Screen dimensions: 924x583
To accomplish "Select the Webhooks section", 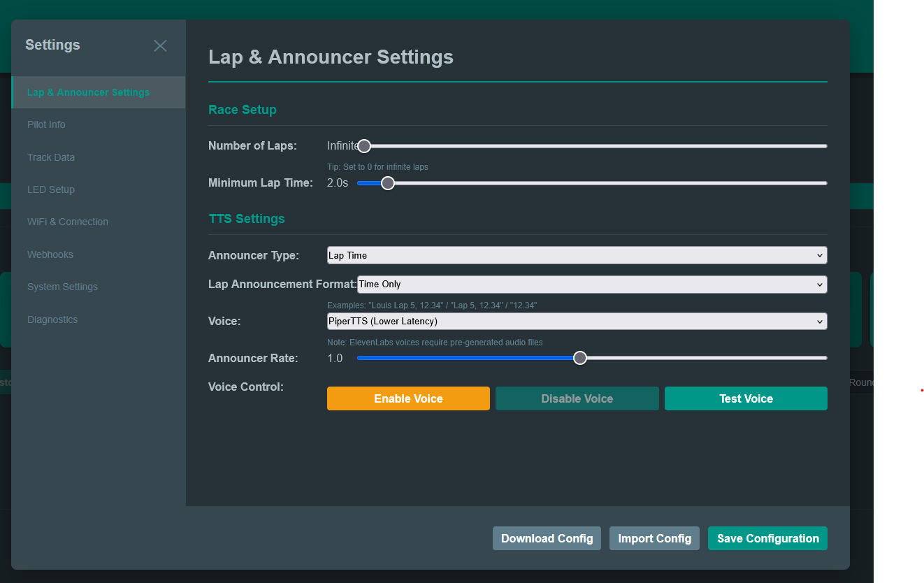I will click(x=99, y=254).
